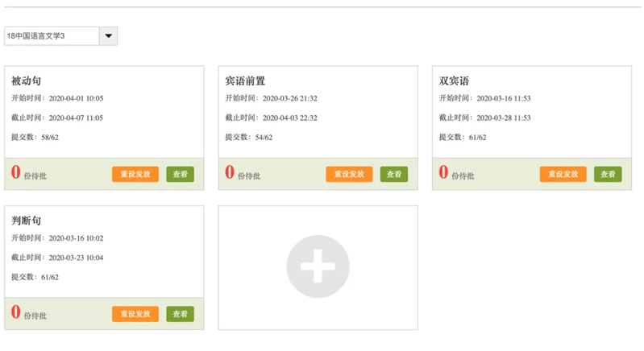Select 查看 for the 判断句 assignment
Viewport: 644px width, 351px height.
pos(180,314)
